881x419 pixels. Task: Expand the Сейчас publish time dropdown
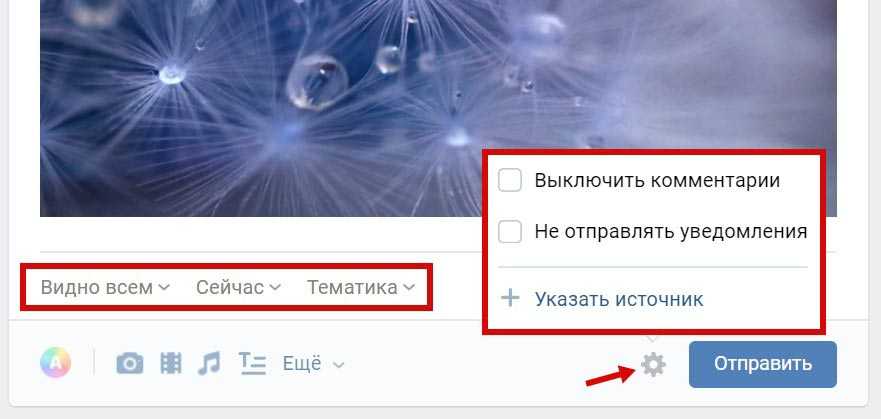(x=238, y=288)
